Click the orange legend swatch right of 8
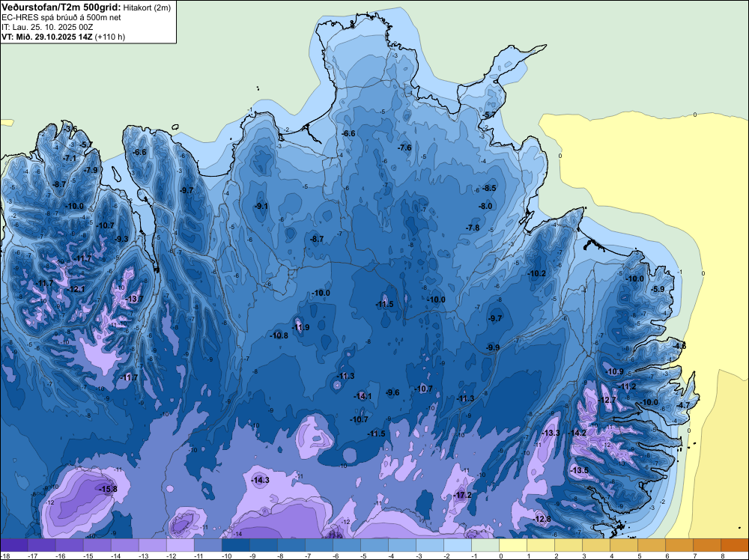Image resolution: width=749 pixels, height=560 pixels. 734,545
